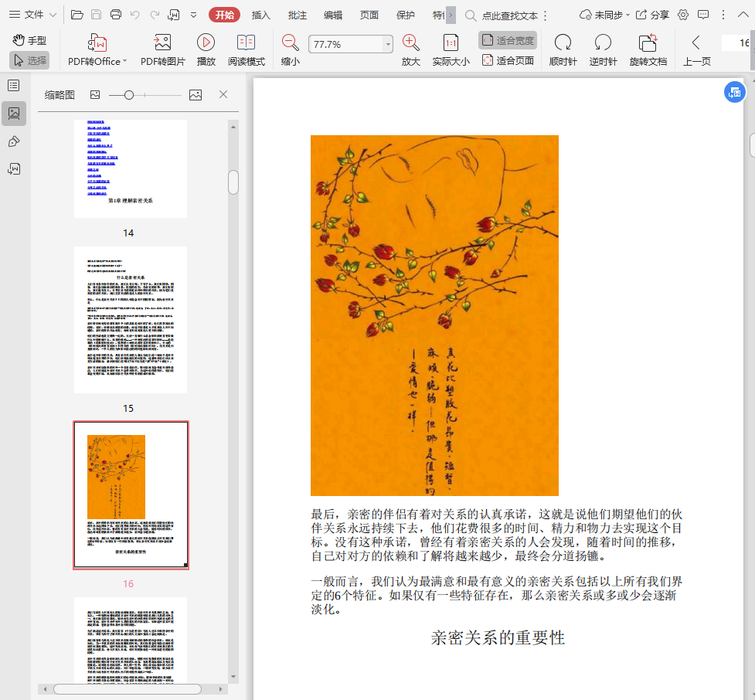Zoom out using the 缩小 icon

(x=290, y=43)
